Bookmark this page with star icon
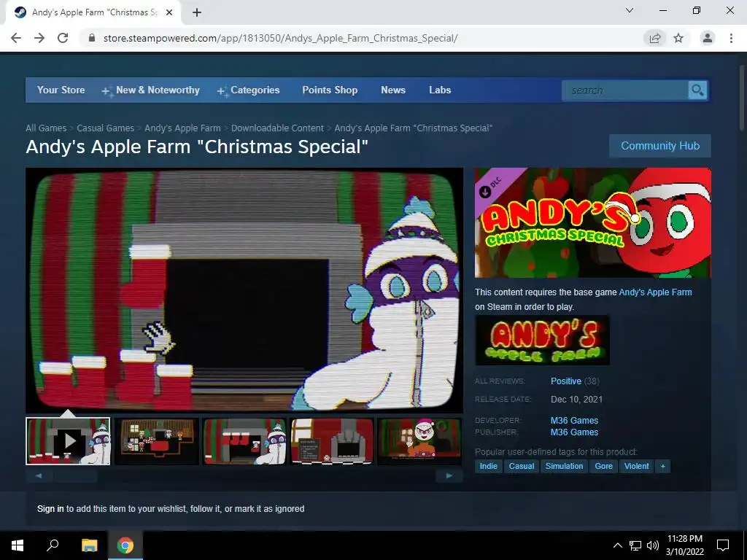The height and width of the screenshot is (560, 747). [x=678, y=38]
